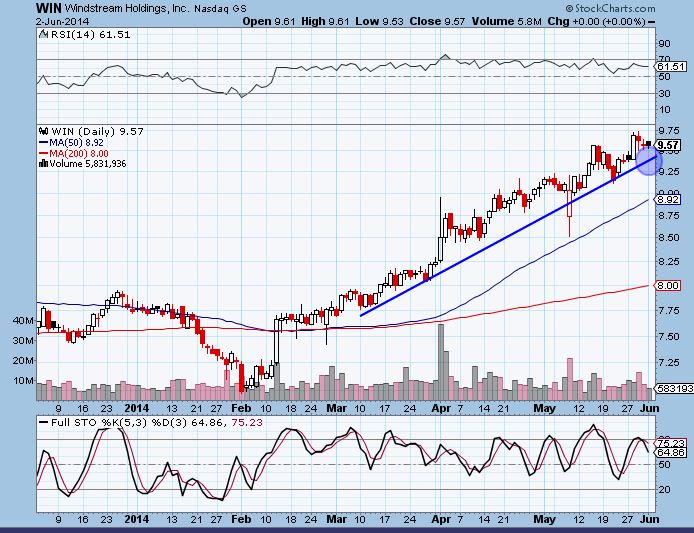Click the 20M volume axis label
This screenshot has width=694, height=533.
click(x=23, y=360)
